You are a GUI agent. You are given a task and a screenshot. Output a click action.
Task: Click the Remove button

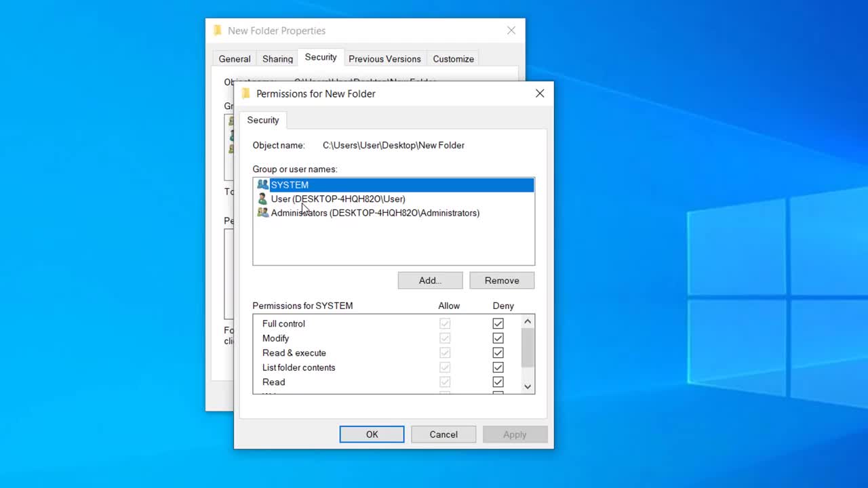click(502, 281)
